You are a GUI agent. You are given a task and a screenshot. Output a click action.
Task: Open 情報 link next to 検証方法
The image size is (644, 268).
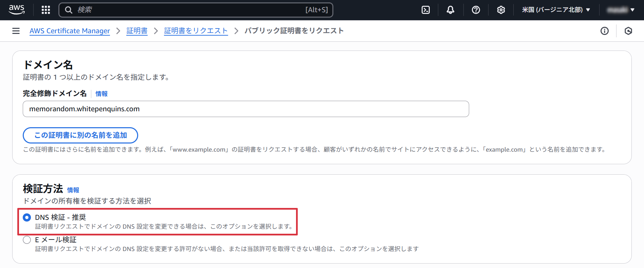click(73, 190)
